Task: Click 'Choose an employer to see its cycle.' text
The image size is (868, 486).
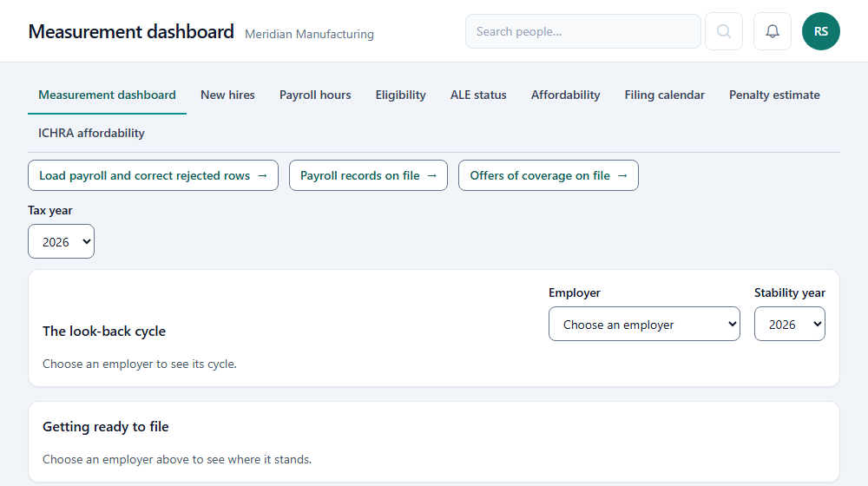Action: tap(140, 364)
